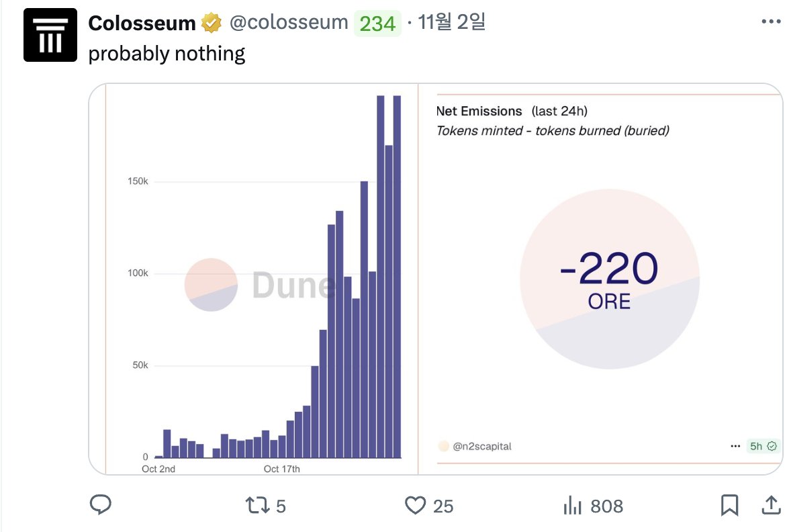Click the gold verified badge
Screen dimensions: 787x532
pyautogui.click(x=212, y=23)
